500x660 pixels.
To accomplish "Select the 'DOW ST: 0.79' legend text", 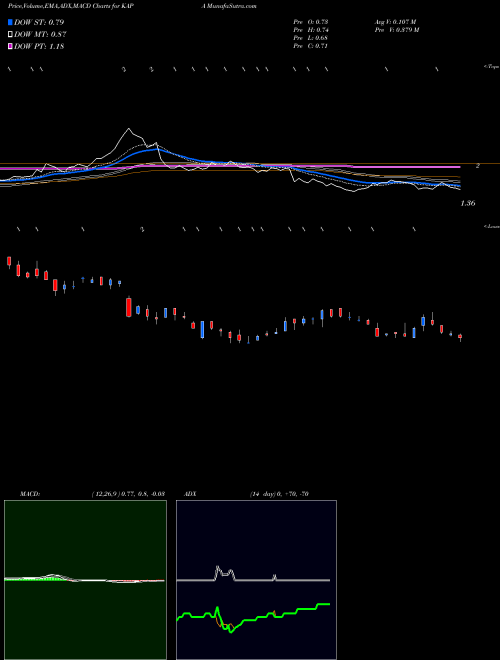I will point(39,22).
